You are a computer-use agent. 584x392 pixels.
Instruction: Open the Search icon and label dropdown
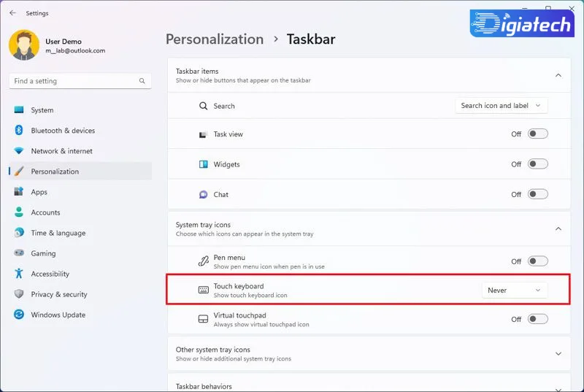click(502, 106)
